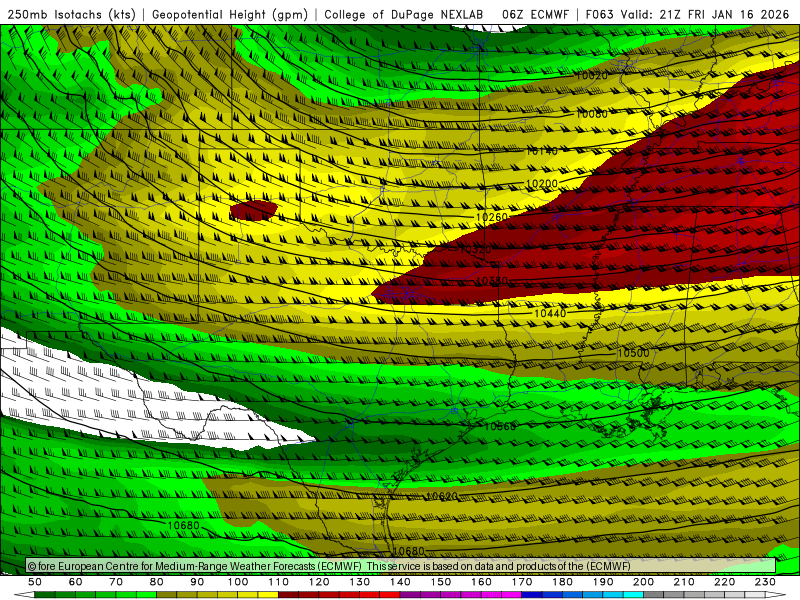Click color scale value 150
This screenshot has width=800, height=600.
[441, 582]
